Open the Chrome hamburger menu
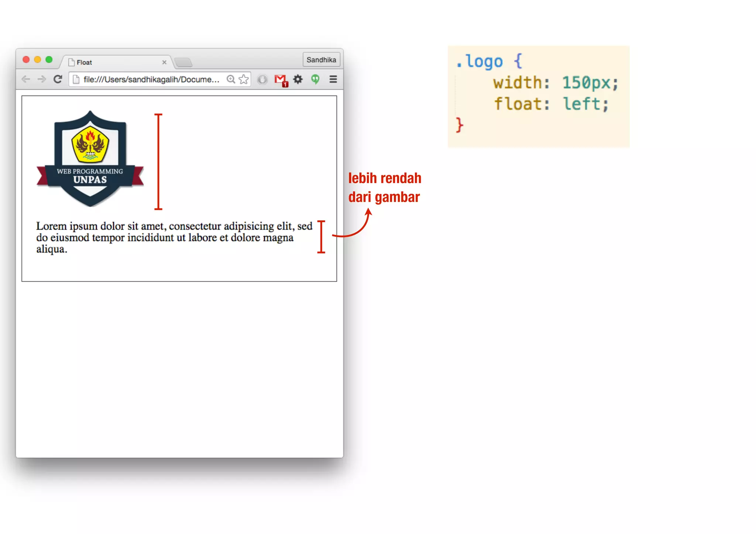 coord(333,79)
